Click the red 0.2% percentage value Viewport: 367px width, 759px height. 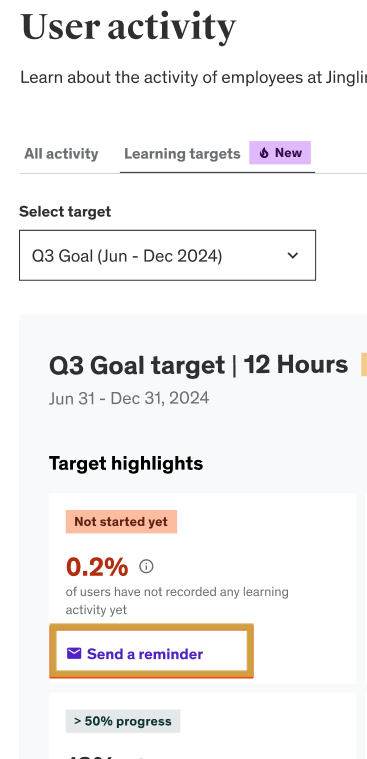tap(97, 567)
